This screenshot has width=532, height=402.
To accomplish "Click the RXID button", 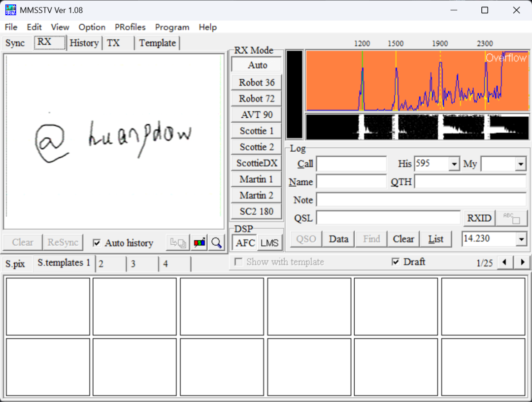I will [479, 218].
